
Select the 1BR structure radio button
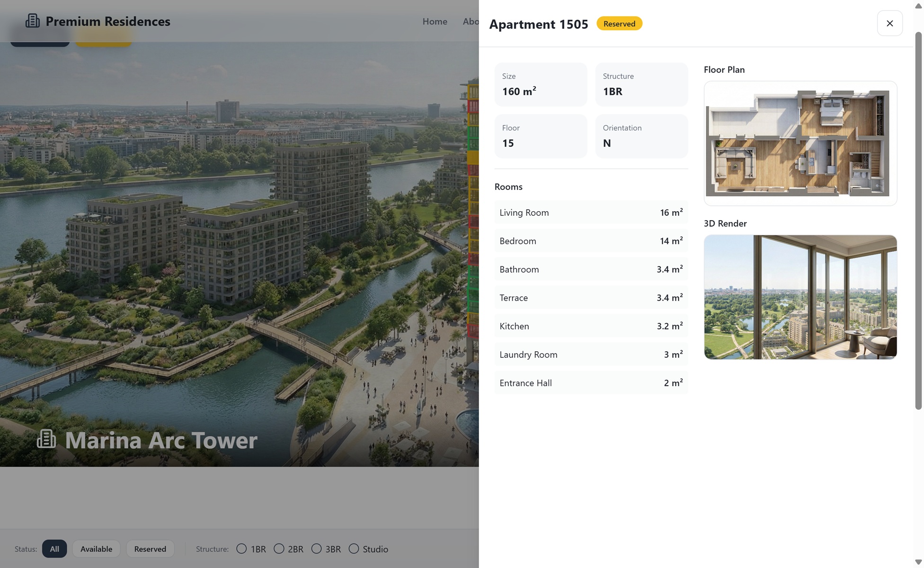[241, 549]
